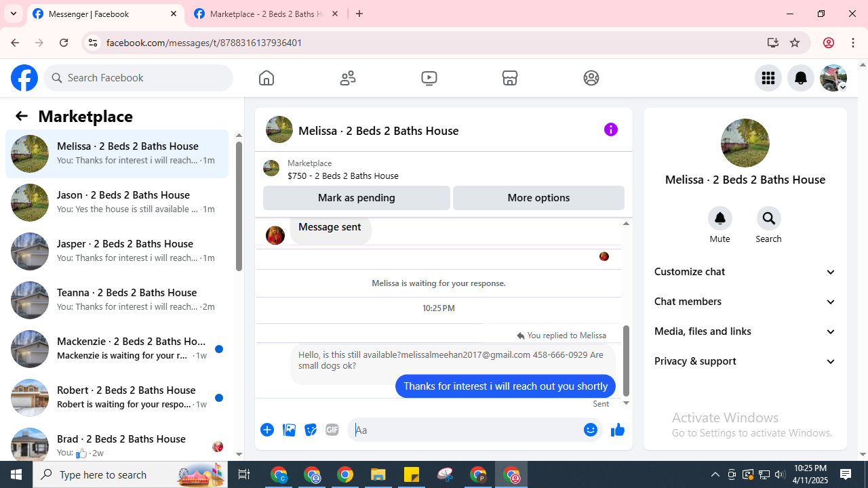Click Mark as pending button

point(357,198)
